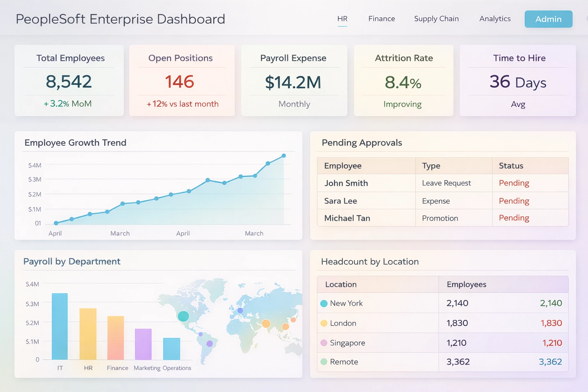Select the New York location color dot

click(x=324, y=303)
